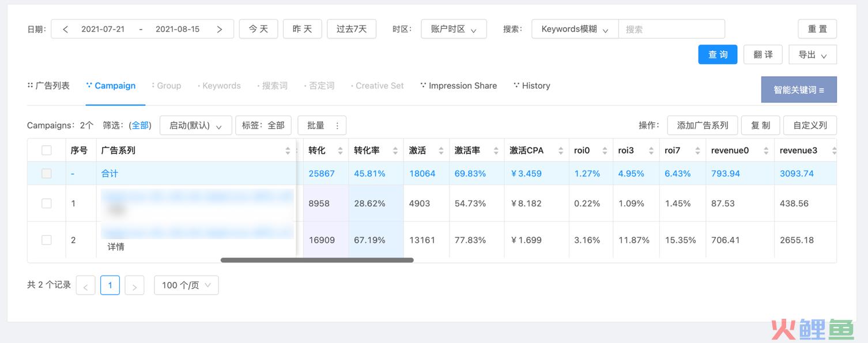
Task: Sort by 激活 column arrows
Action: coord(441,150)
